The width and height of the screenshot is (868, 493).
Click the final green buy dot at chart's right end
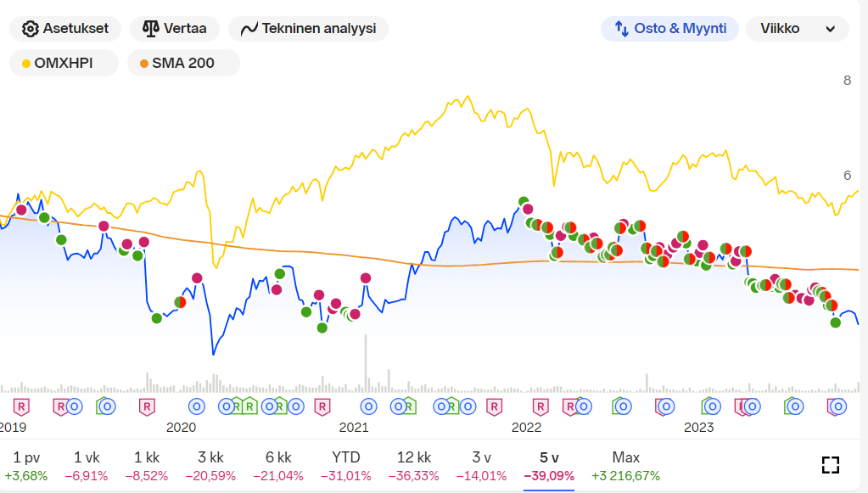(x=836, y=322)
